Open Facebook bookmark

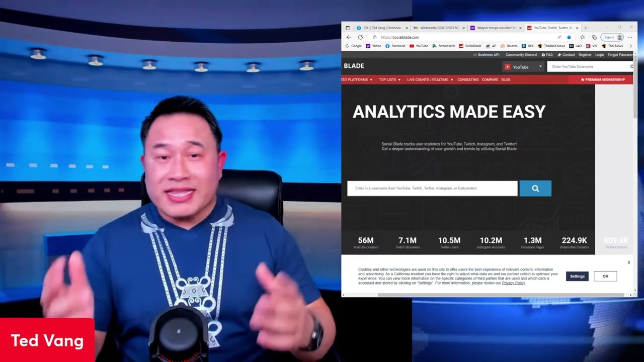(395, 46)
